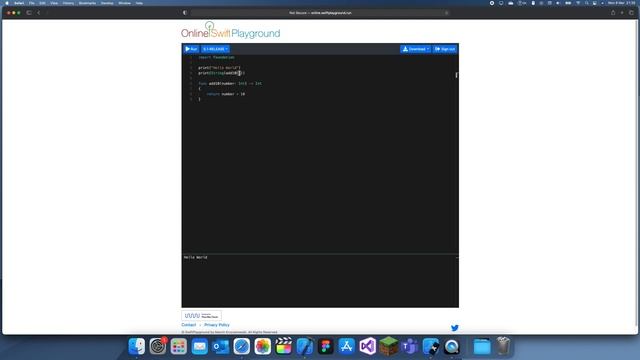
Task: Open the Swift release version dropdown
Action: [215, 49]
